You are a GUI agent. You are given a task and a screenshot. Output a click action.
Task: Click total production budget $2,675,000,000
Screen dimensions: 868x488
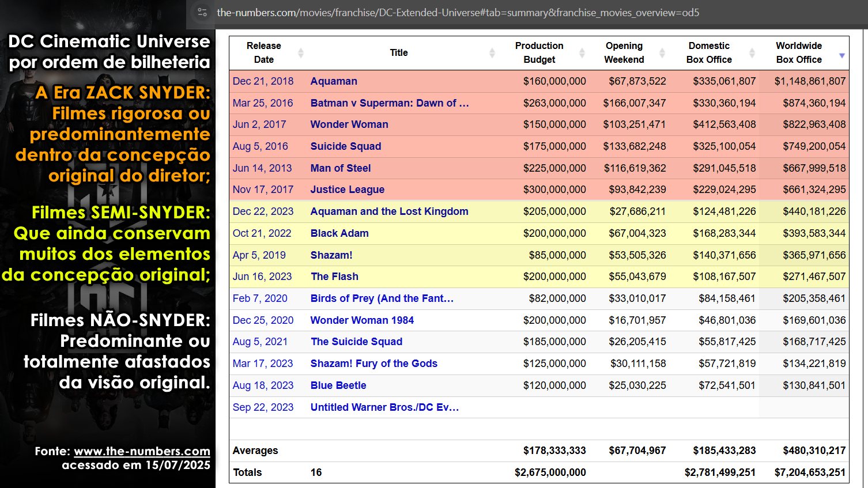click(x=550, y=472)
